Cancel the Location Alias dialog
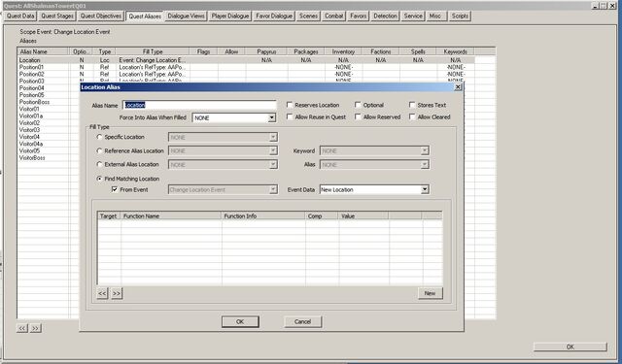Screen dimensions: 622x364 click(x=302, y=321)
